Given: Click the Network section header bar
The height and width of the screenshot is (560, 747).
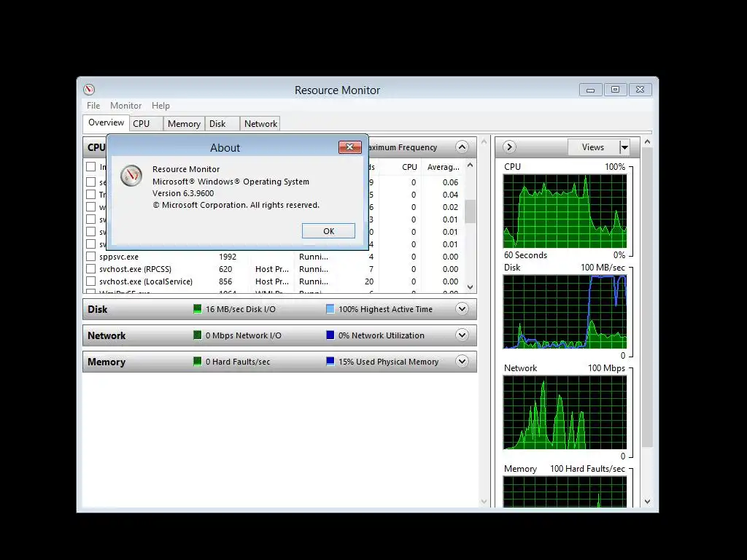Looking at the screenshot, I should click(x=279, y=335).
